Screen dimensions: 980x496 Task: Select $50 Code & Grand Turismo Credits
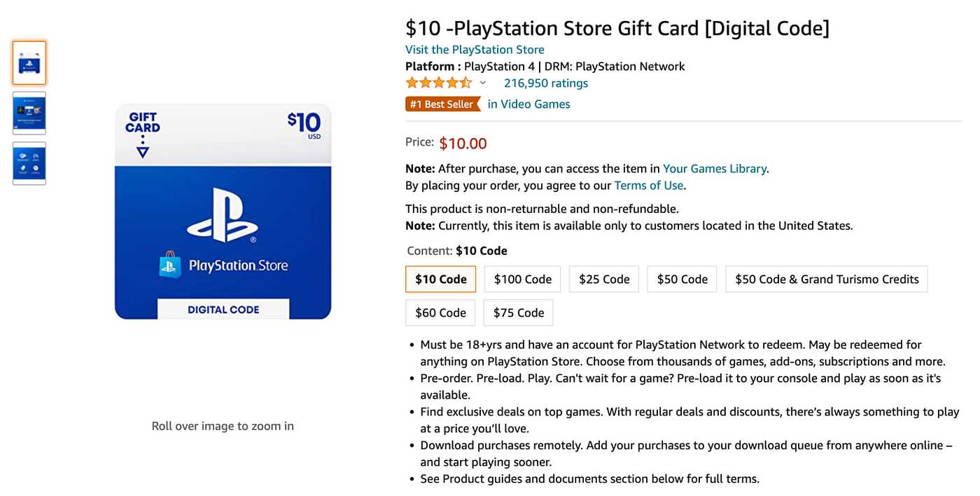click(x=826, y=279)
